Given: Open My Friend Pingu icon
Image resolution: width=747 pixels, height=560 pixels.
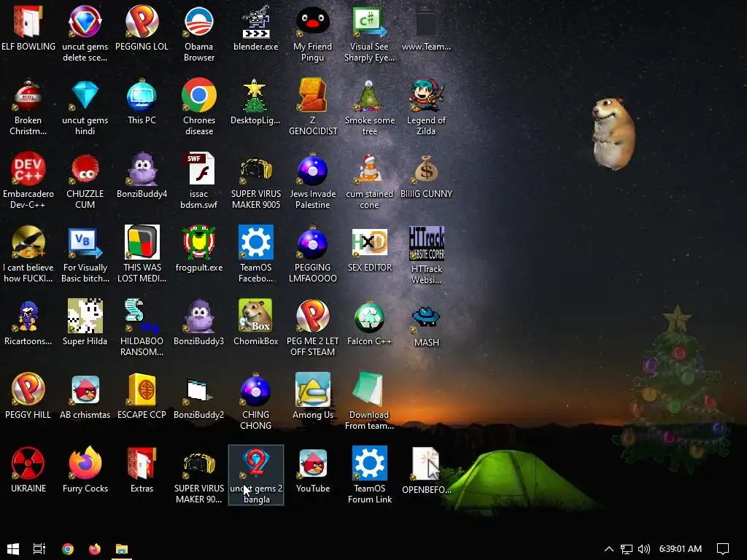Looking at the screenshot, I should pos(312,23).
